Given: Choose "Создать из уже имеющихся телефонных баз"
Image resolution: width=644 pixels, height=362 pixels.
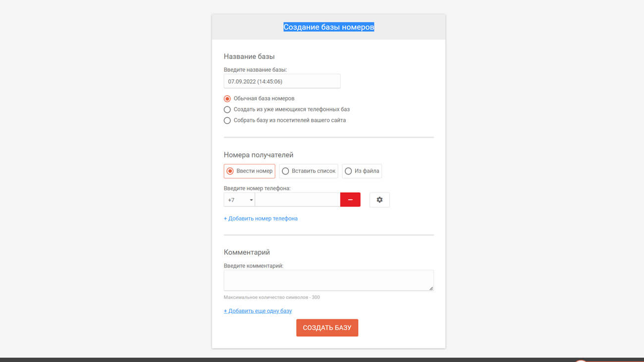Looking at the screenshot, I should click(x=227, y=109).
